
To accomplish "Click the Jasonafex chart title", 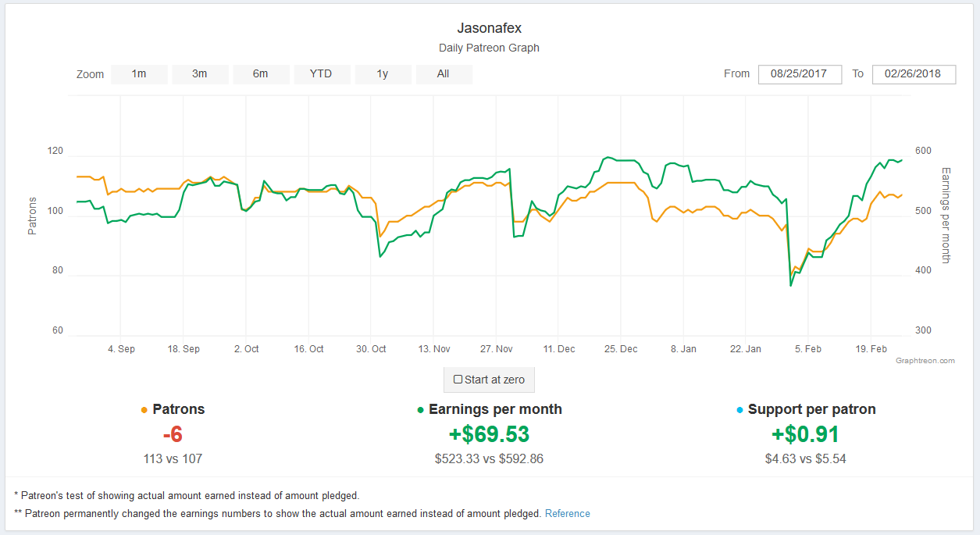I will pyautogui.click(x=490, y=29).
